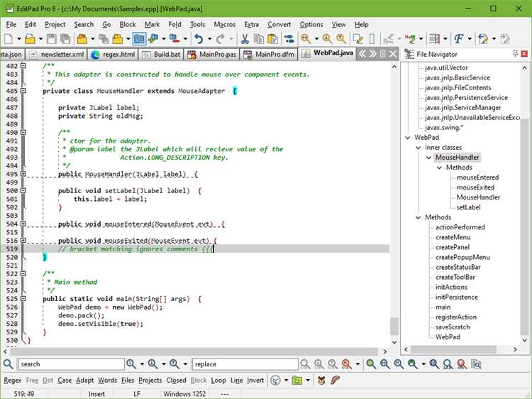Create a new file with the blank page icon

tap(9, 39)
